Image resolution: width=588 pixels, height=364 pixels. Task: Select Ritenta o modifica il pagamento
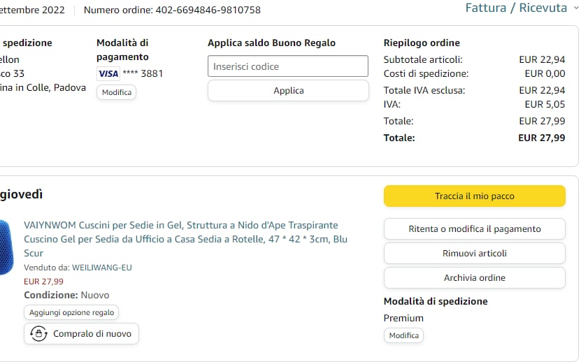[x=474, y=229]
